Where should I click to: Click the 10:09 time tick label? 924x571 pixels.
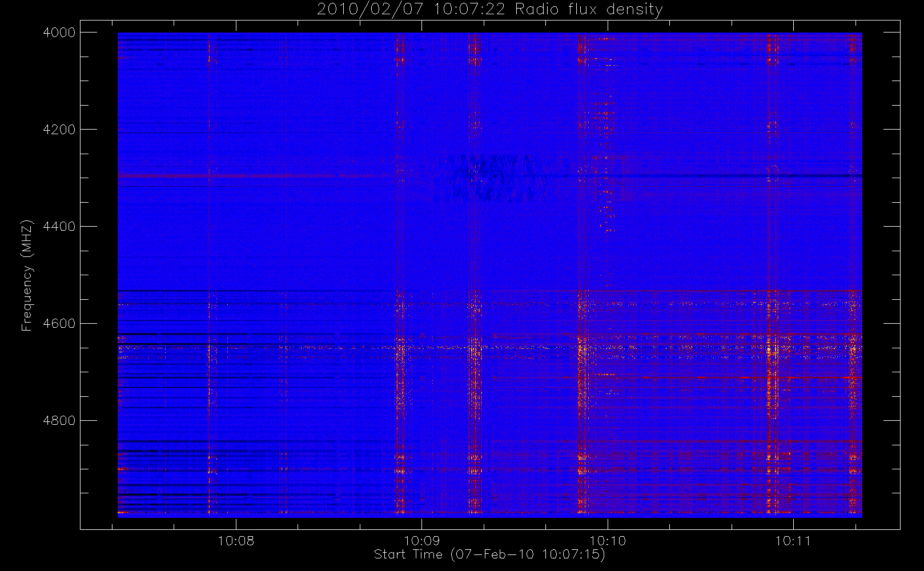click(421, 541)
